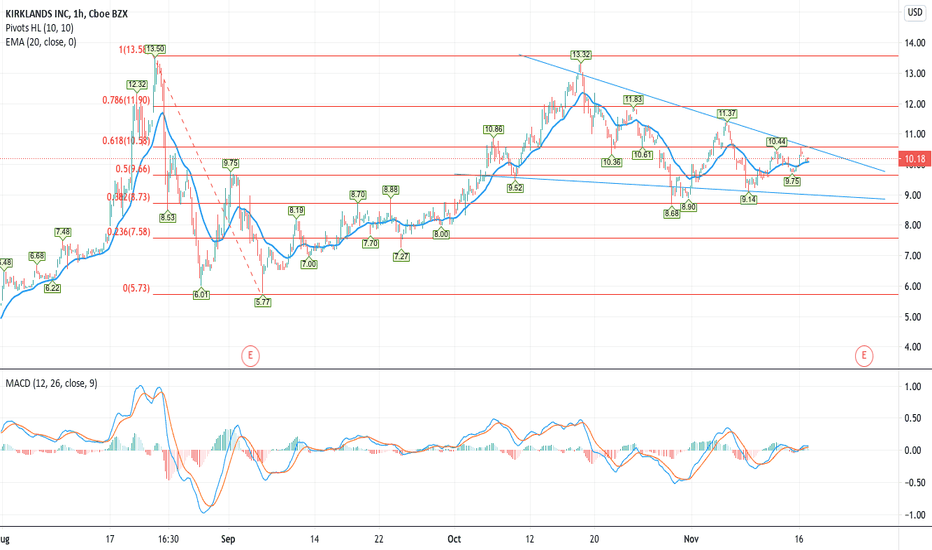Click the 10.61 pivot low label

point(643,155)
